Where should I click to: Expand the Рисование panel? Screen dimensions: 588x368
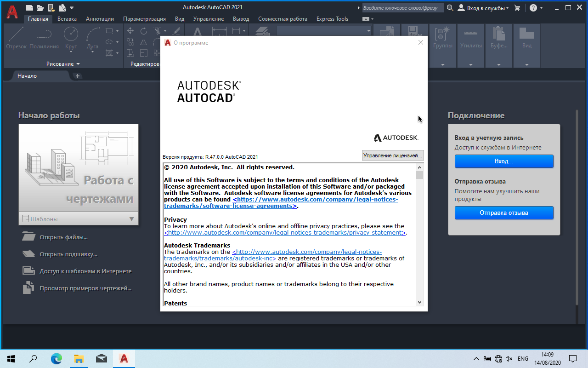point(63,64)
